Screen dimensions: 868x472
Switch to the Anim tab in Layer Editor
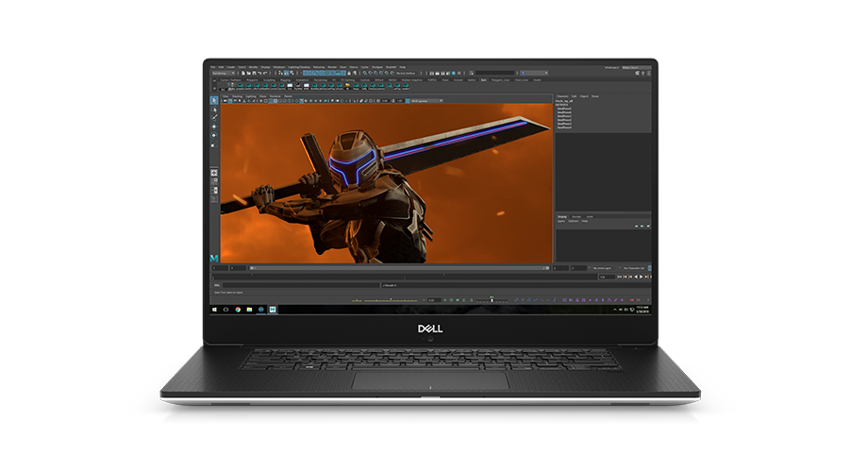point(590,216)
